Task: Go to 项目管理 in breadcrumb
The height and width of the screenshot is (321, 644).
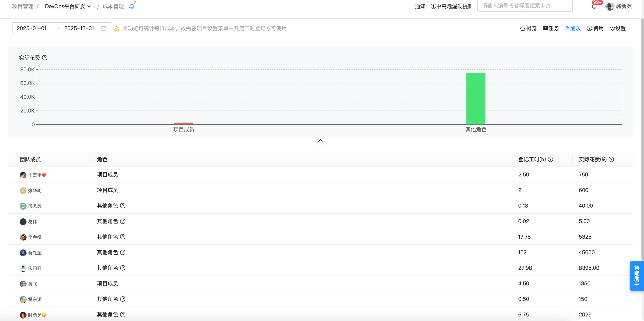Action: (23, 6)
